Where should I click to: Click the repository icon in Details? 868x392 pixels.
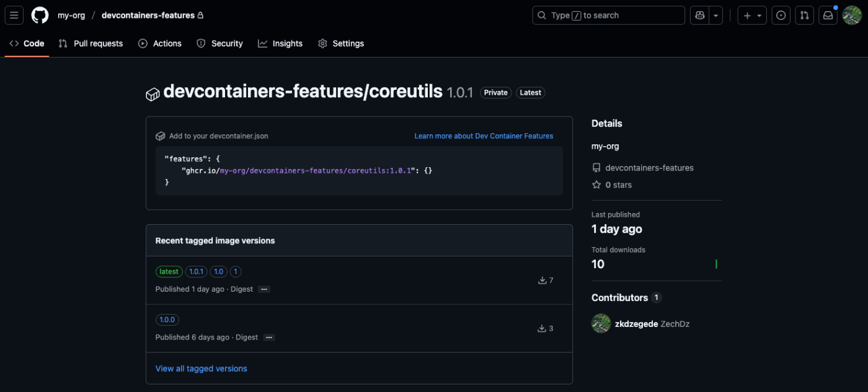596,168
